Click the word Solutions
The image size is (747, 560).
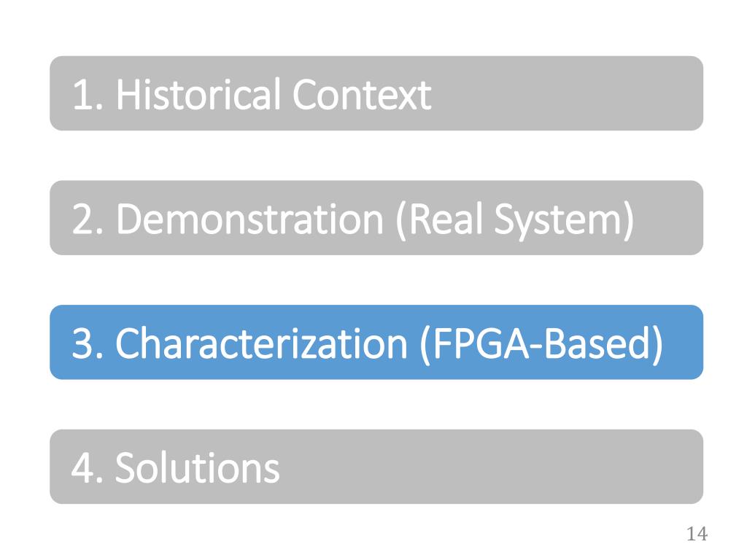(197, 467)
